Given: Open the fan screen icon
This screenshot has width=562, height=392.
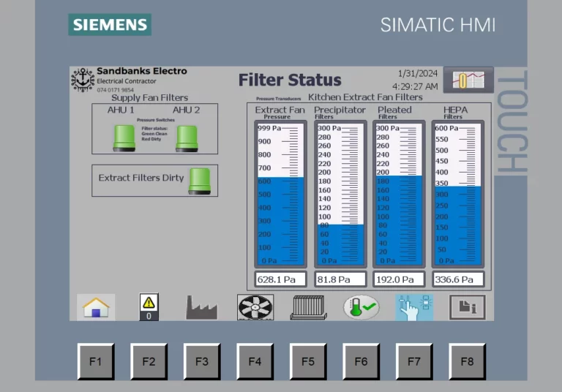Looking at the screenshot, I should (x=255, y=307).
